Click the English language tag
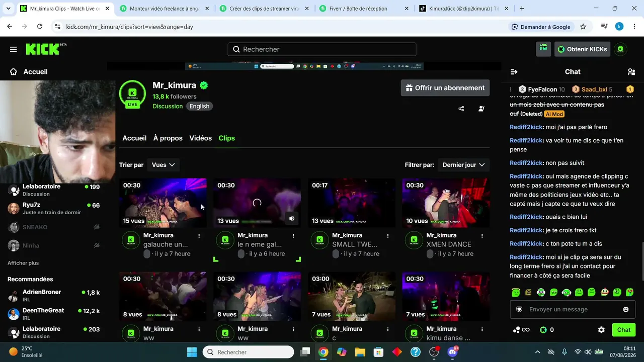644x362 pixels. [x=199, y=106]
